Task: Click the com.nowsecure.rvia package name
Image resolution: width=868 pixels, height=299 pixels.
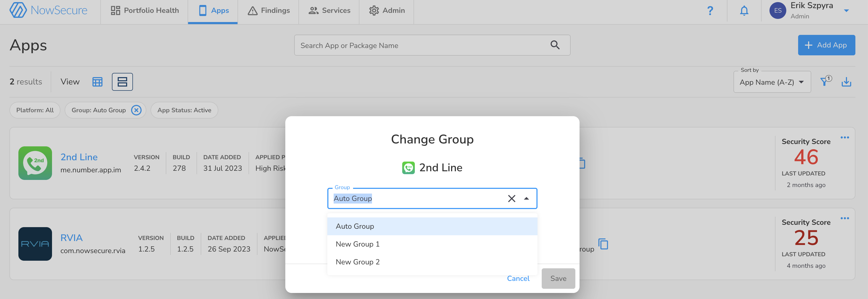Action: click(93, 250)
